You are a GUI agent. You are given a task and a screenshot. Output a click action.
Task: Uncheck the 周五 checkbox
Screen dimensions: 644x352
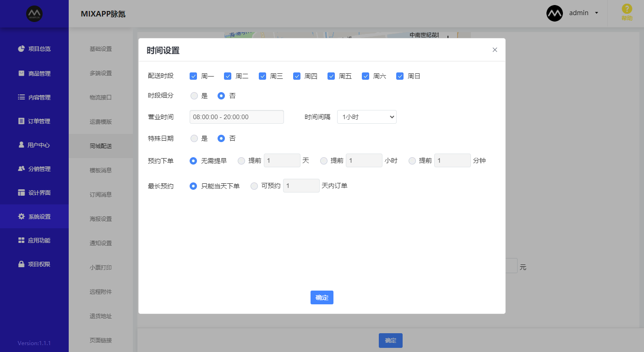click(x=331, y=76)
